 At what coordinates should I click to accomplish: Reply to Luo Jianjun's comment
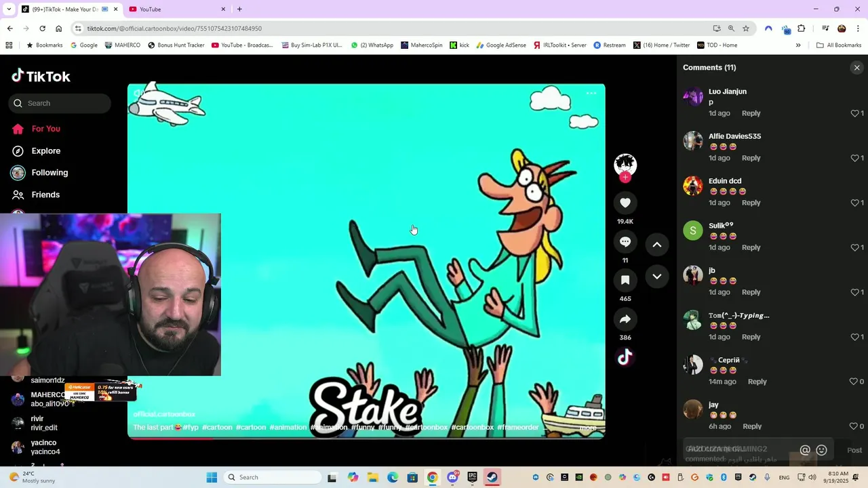751,113
